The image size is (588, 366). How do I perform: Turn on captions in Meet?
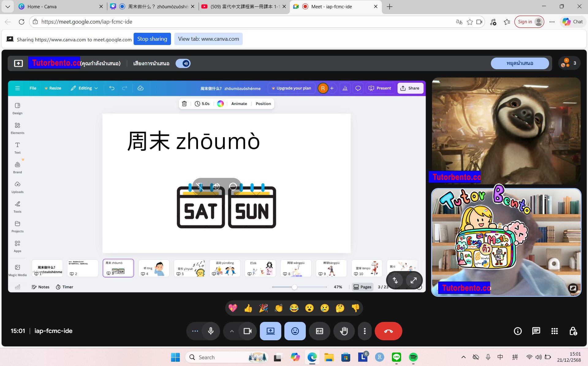click(319, 331)
